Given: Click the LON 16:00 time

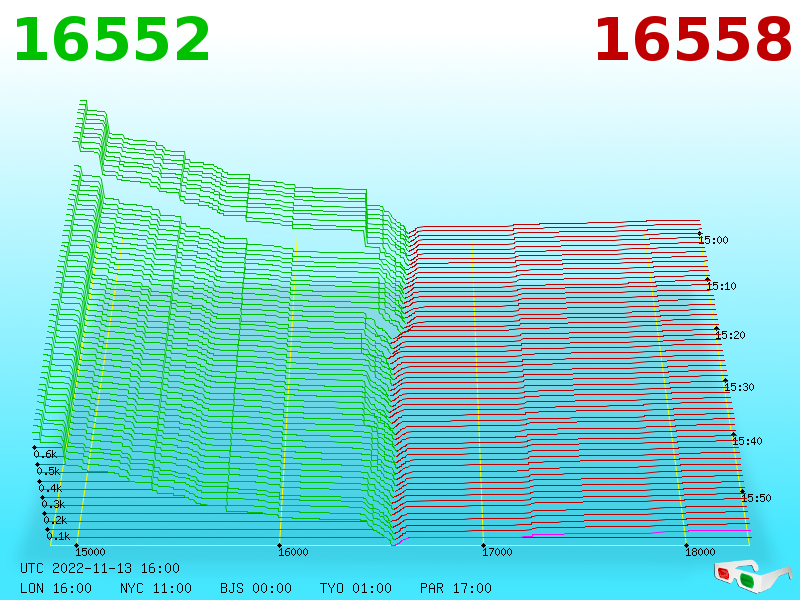Looking at the screenshot, I should 56,588.
